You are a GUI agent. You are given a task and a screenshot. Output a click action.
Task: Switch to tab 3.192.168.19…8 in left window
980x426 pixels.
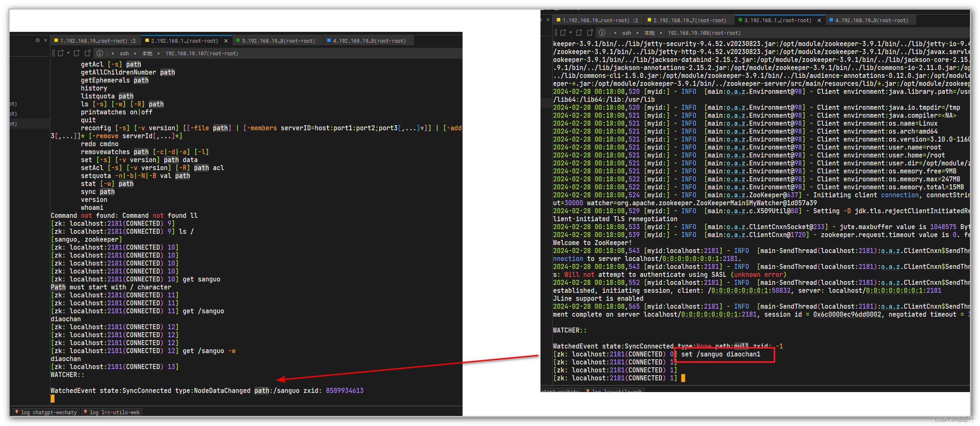[x=277, y=41]
